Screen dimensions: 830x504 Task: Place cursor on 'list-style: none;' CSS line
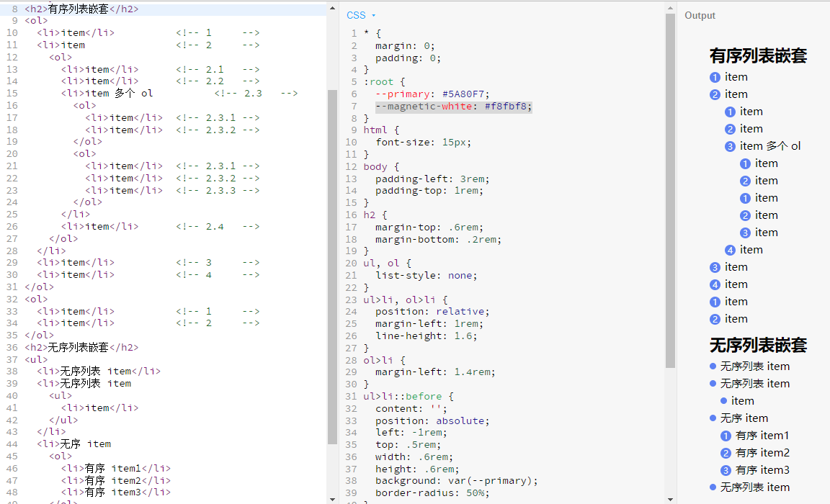pos(426,275)
